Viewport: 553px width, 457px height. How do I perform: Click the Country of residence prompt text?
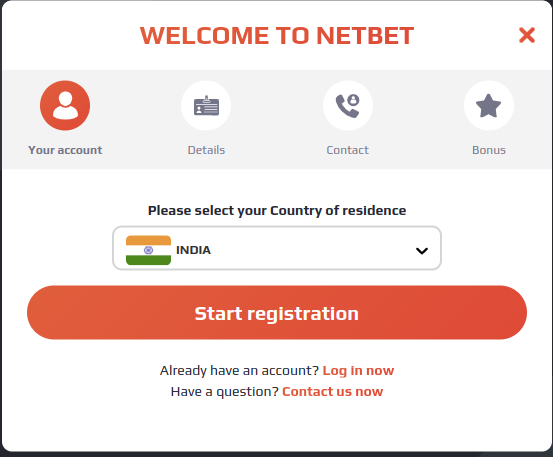[277, 211]
